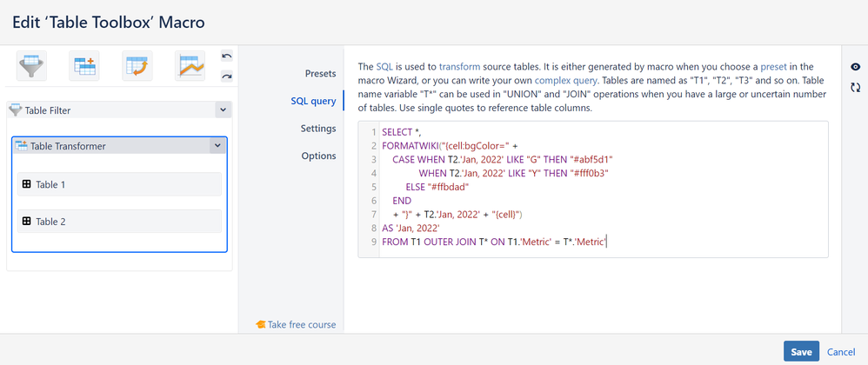Add a Table Transformer macro from the toolbar

tap(85, 66)
